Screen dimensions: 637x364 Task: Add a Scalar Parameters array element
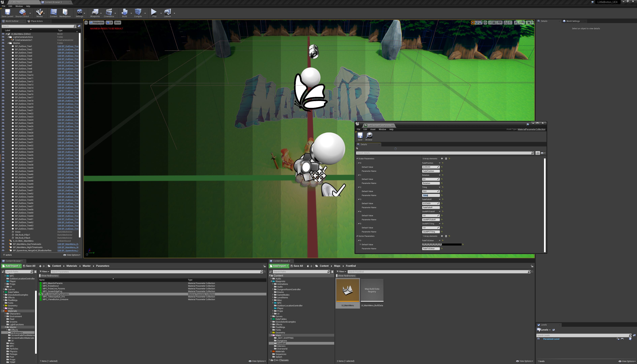[442, 159]
